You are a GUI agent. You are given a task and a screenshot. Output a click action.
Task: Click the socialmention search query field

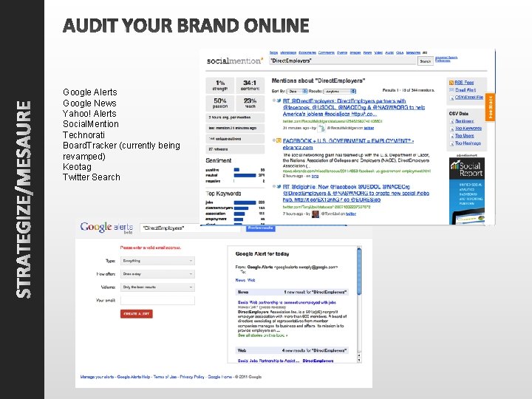[343, 61]
